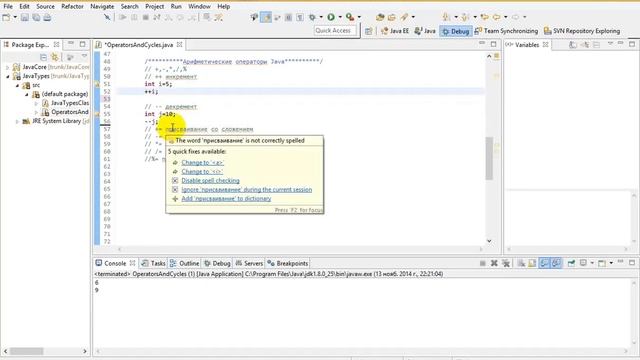
Task: Click the editor vertical scrollbar thumb
Action: [489, 158]
